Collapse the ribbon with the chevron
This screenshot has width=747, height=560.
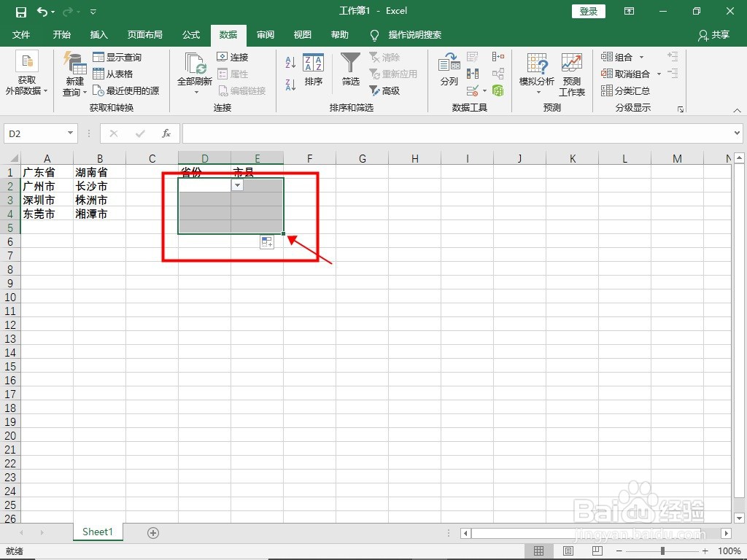coord(737,110)
